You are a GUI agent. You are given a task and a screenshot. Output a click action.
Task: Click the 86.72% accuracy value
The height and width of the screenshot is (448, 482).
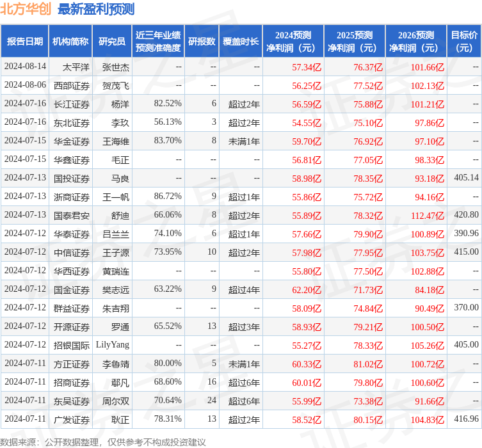pyautogui.click(x=168, y=196)
